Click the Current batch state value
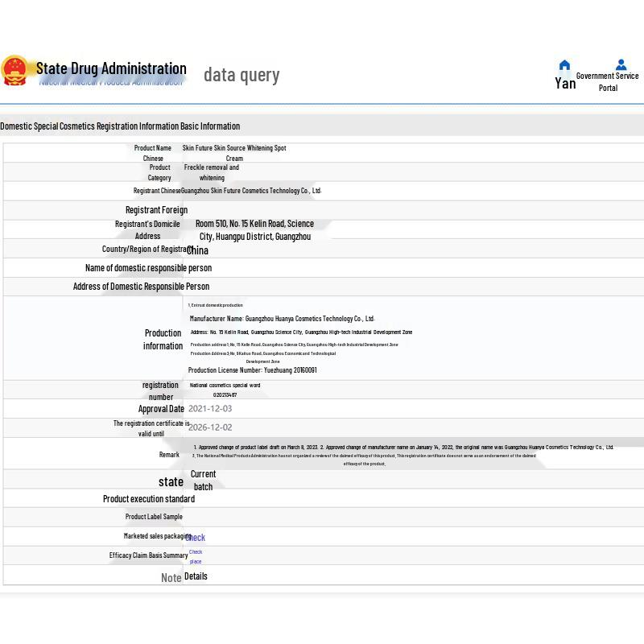The height and width of the screenshot is (644, 644). tap(203, 480)
